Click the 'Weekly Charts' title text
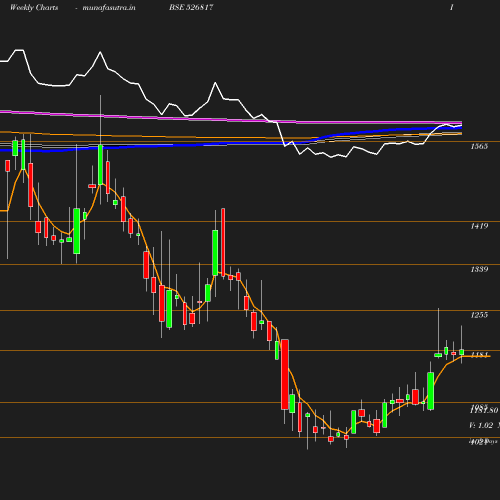The height and width of the screenshot is (500, 500). pyautogui.click(x=34, y=7)
